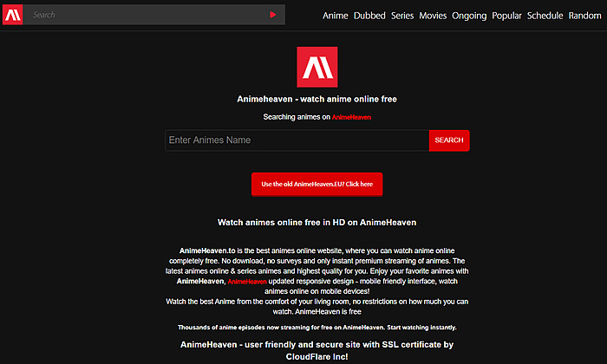Click the SSL certificate by CloudFlare text
Screen dimensions: 607x364
(317, 350)
